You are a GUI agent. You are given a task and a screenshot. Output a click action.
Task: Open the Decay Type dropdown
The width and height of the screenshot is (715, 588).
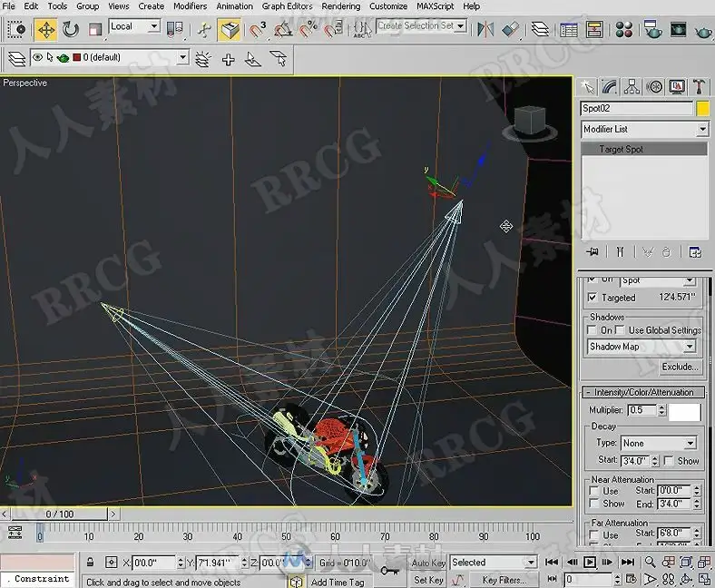pyautogui.click(x=659, y=444)
